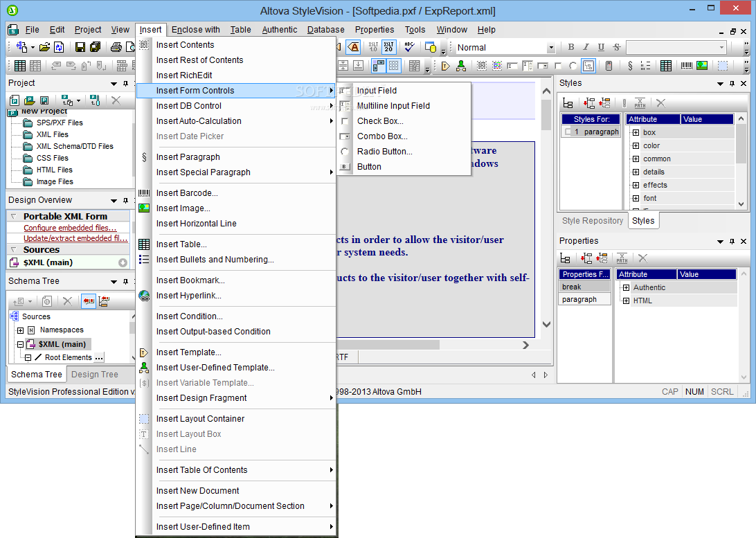Switch to the Design Tree tab
This screenshot has height=538, width=756.
point(94,374)
